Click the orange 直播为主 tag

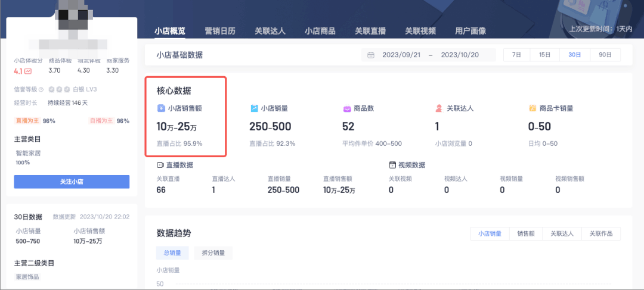(x=27, y=121)
